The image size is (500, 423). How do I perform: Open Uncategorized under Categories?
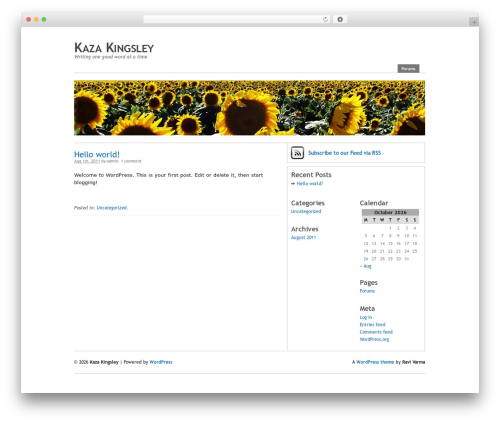pos(306,211)
